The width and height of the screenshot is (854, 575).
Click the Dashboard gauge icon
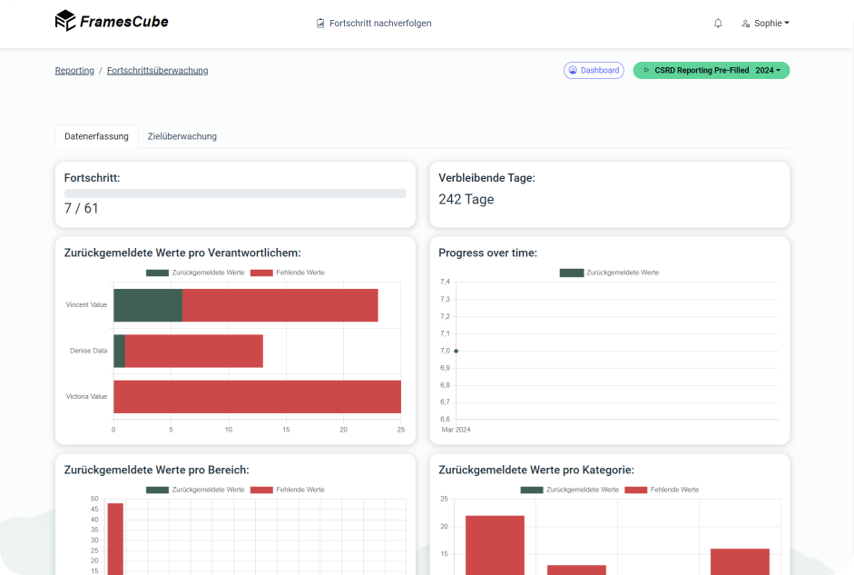572,71
